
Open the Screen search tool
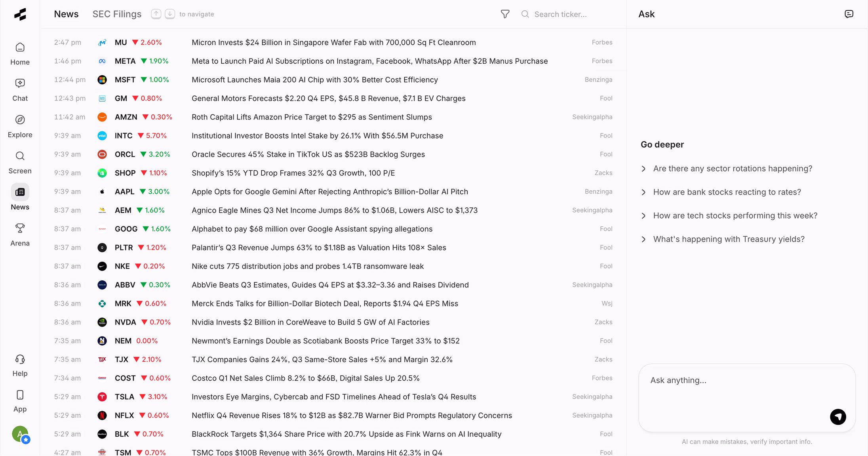(20, 156)
